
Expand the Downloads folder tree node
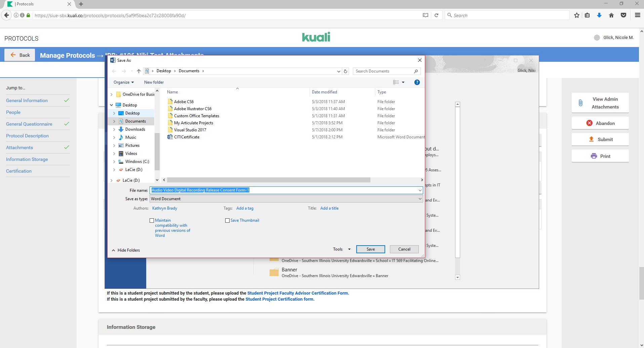pos(114,129)
